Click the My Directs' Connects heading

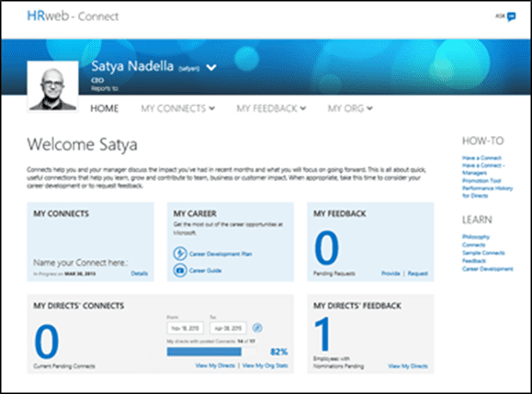(79, 306)
